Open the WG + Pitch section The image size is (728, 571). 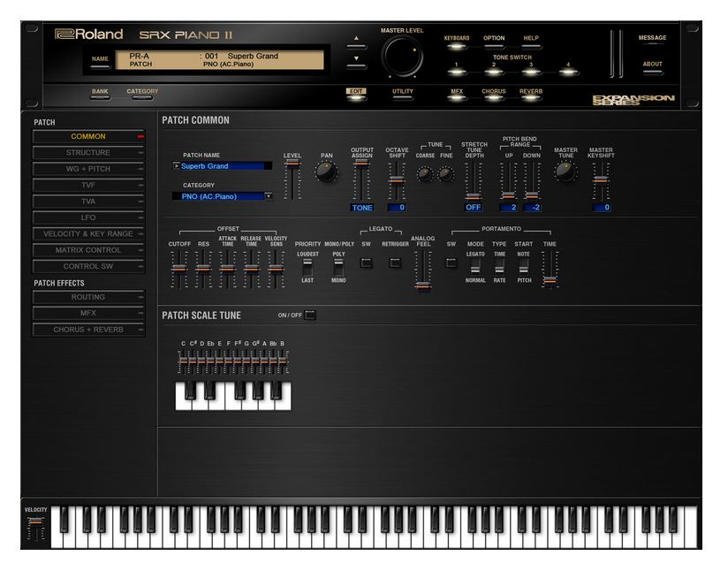(x=88, y=169)
